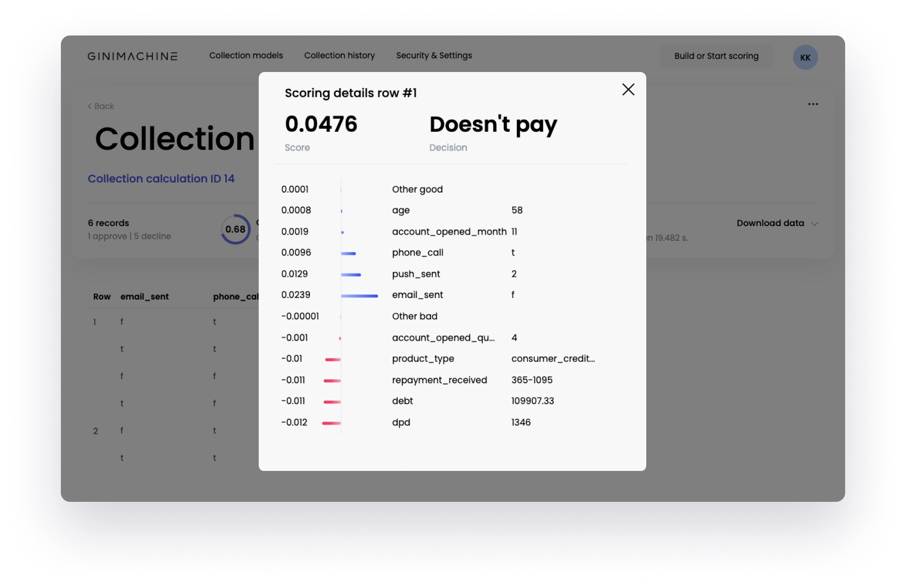This screenshot has height=588, width=906.
Task: Select the Doesn't pay decision label
Action: [x=493, y=124]
